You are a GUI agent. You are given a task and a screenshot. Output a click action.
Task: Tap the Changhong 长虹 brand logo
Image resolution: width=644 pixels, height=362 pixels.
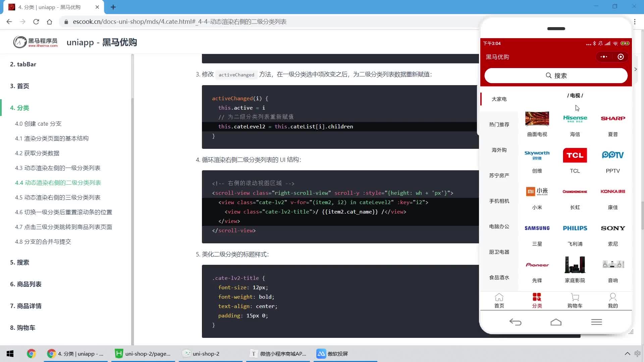pyautogui.click(x=575, y=192)
